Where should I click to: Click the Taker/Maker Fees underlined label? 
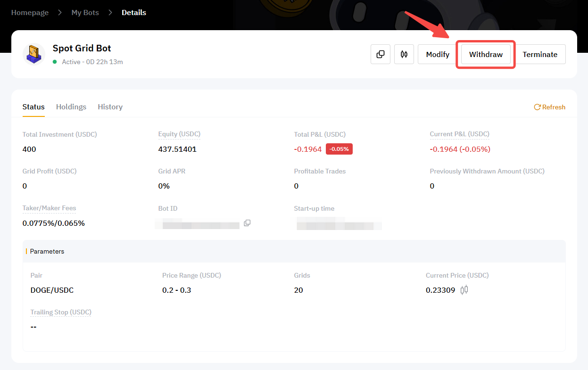(x=49, y=208)
